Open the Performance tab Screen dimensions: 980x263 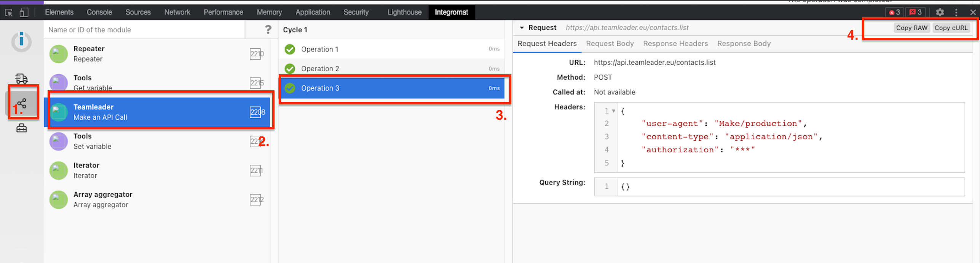click(223, 12)
